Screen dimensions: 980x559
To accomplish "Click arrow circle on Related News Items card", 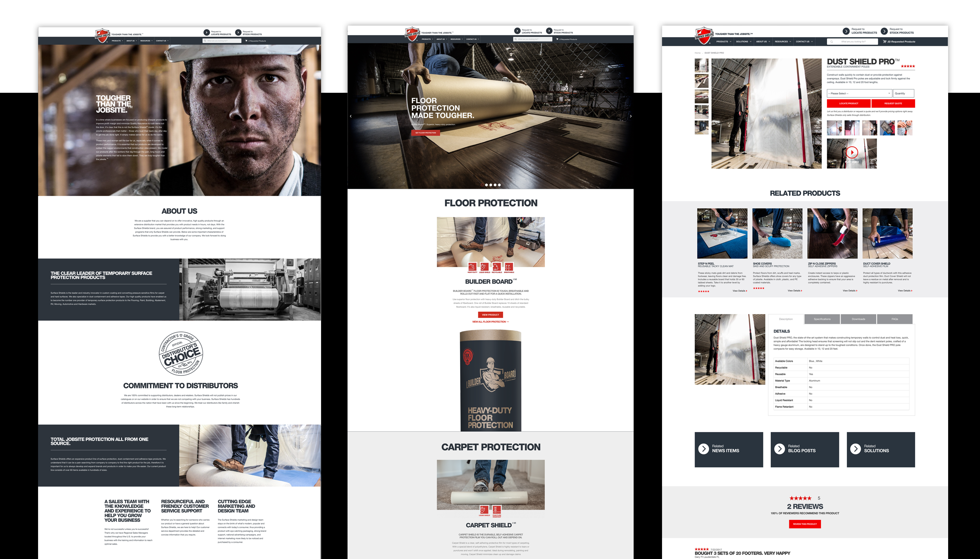I will tap(703, 449).
